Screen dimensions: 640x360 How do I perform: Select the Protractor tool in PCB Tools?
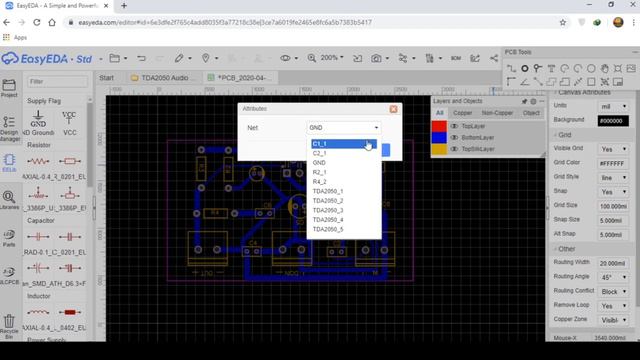click(x=524, y=82)
